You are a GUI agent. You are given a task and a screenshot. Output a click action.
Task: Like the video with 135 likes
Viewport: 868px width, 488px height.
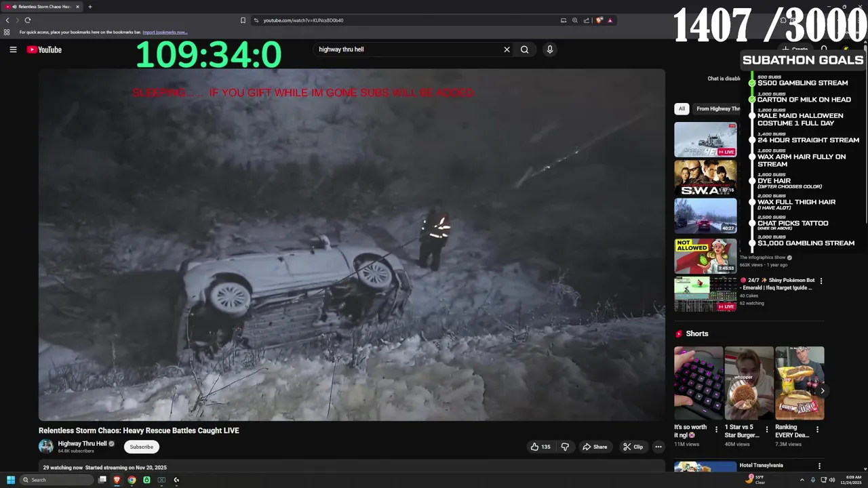(540, 447)
